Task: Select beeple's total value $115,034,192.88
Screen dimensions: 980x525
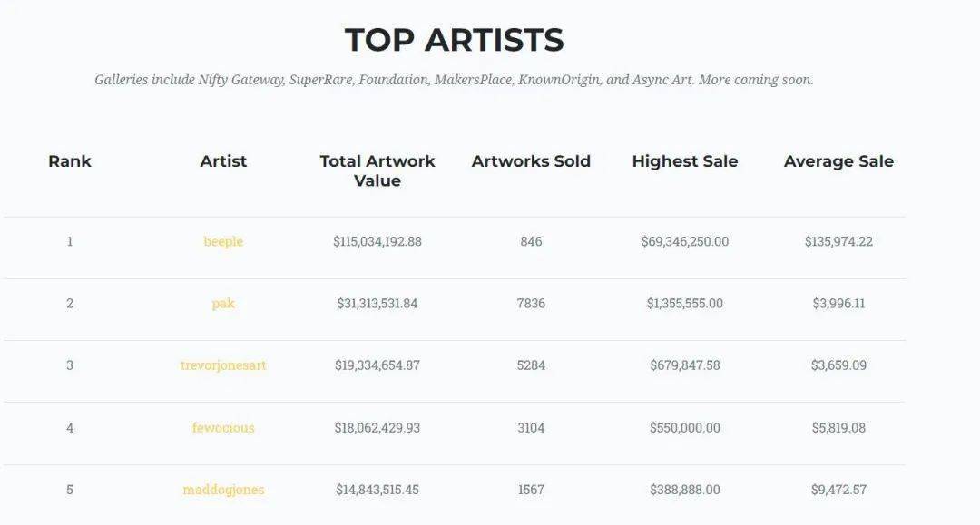Action: (377, 241)
